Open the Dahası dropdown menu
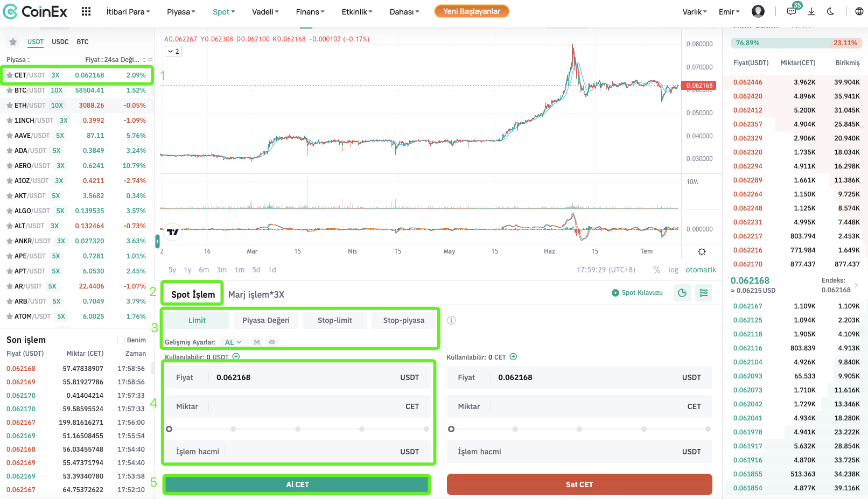The height and width of the screenshot is (499, 868). [x=404, y=12]
